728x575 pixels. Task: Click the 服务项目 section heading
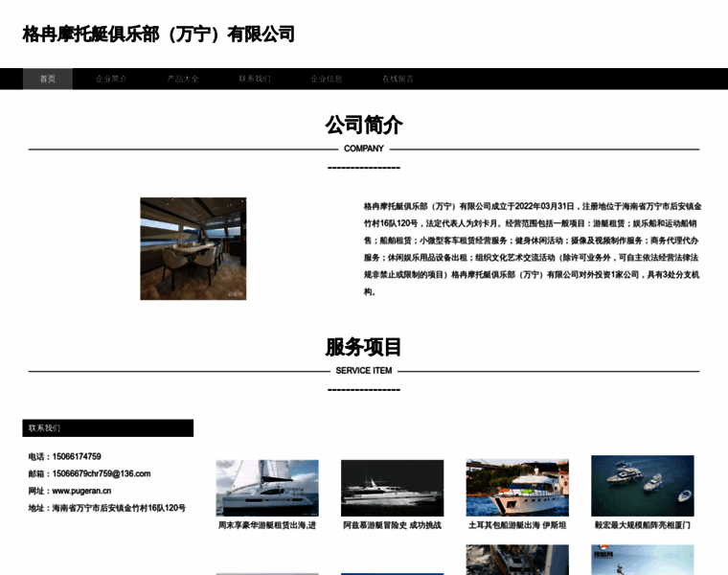(364, 347)
